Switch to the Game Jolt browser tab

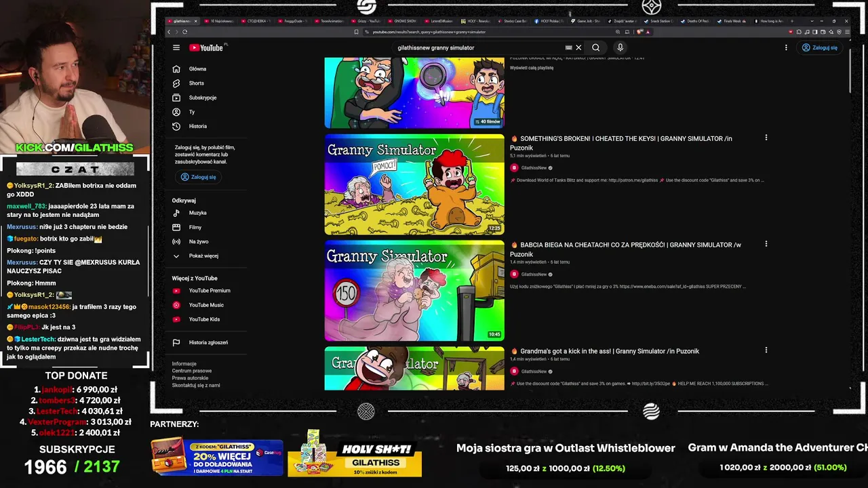(585, 21)
